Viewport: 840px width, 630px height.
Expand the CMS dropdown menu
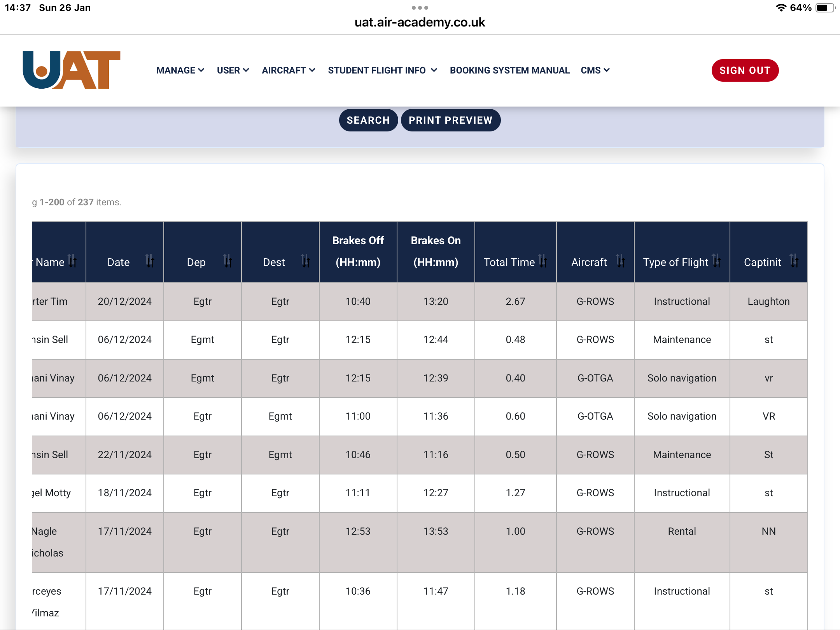tap(595, 70)
